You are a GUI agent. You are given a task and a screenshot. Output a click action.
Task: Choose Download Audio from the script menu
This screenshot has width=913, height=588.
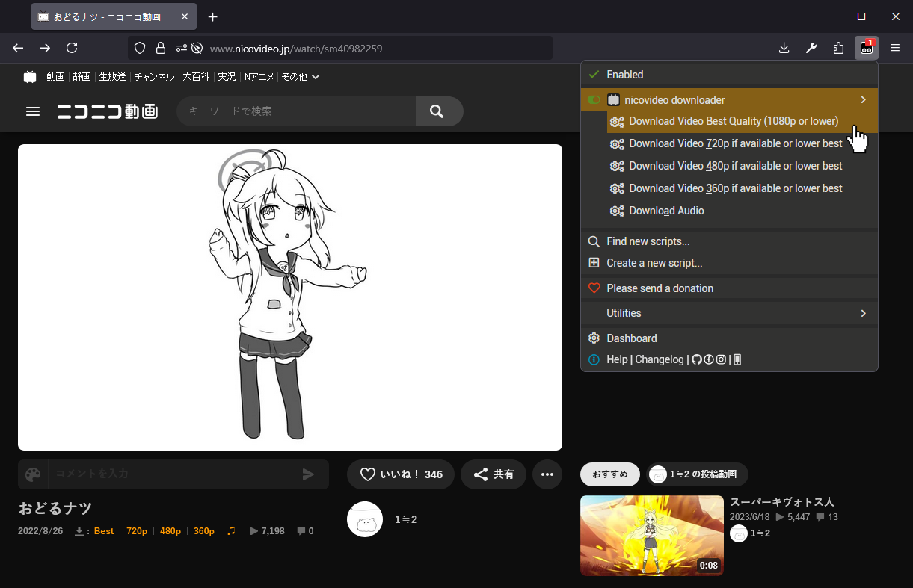666,211
